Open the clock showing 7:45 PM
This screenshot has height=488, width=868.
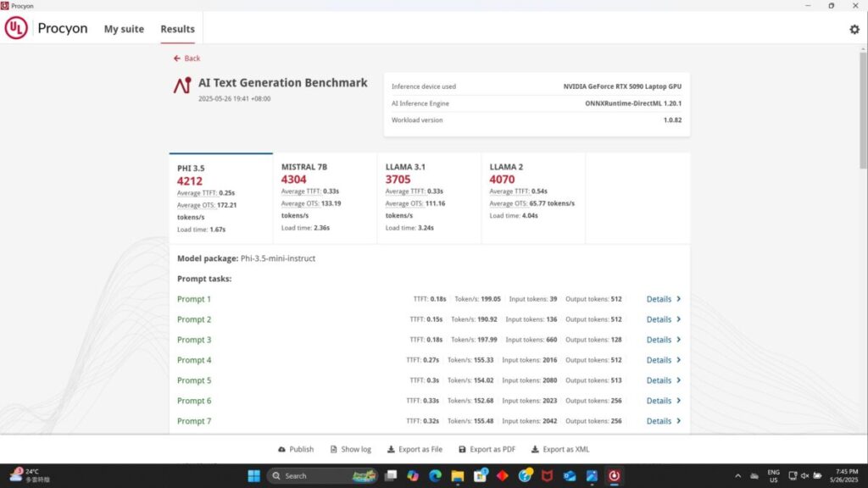(x=843, y=476)
